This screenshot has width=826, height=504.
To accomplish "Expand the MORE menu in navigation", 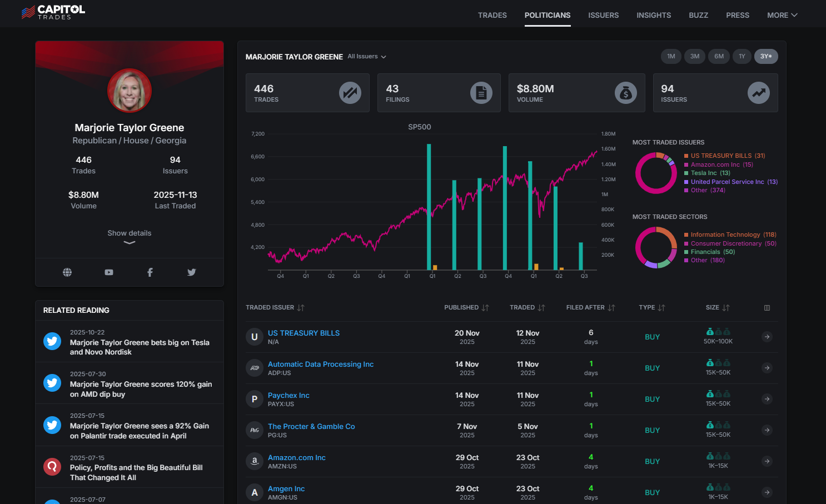I will [x=782, y=15].
